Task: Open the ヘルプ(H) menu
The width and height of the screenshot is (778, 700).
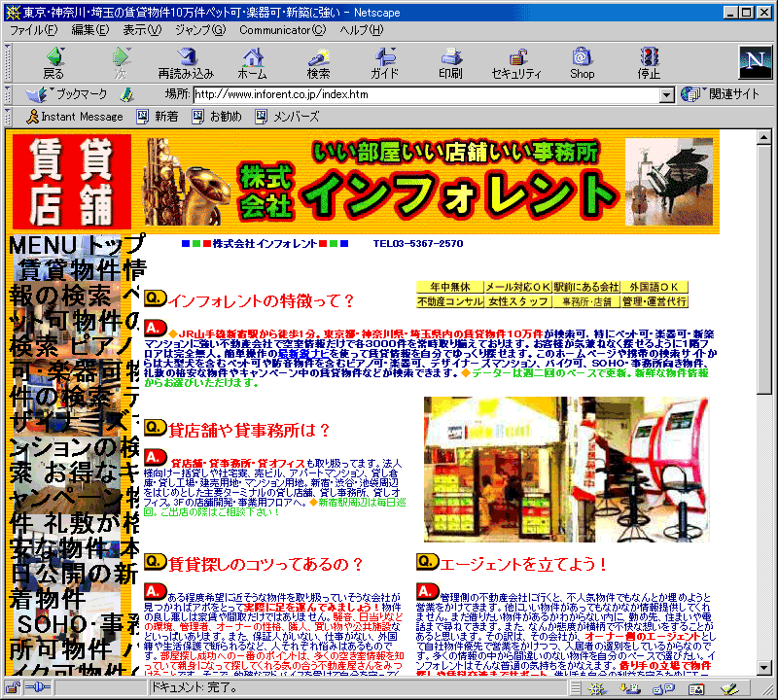Action: pos(362,30)
